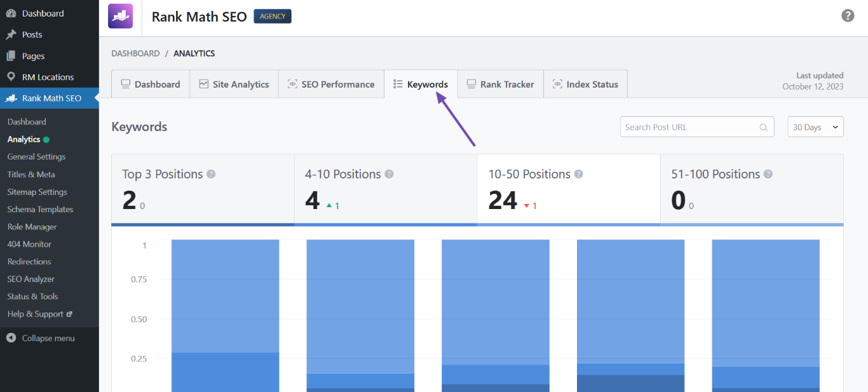
Task: Select the Top 3 Positions card
Action: coord(203,189)
